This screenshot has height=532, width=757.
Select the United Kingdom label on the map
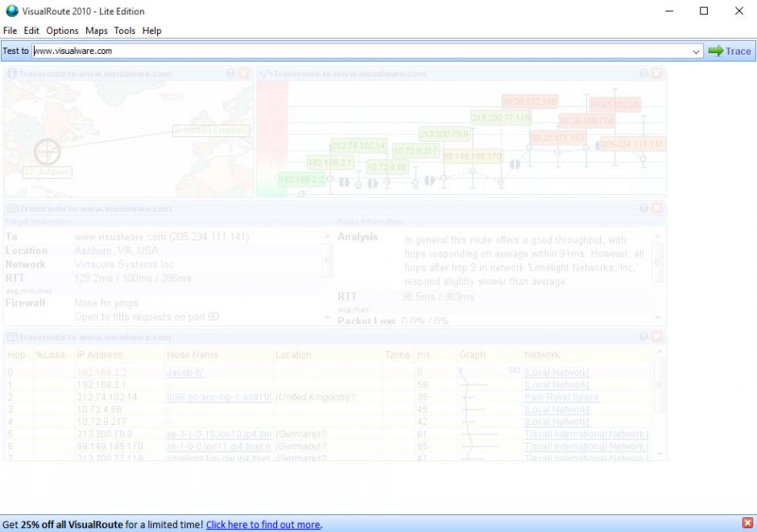click(x=212, y=130)
